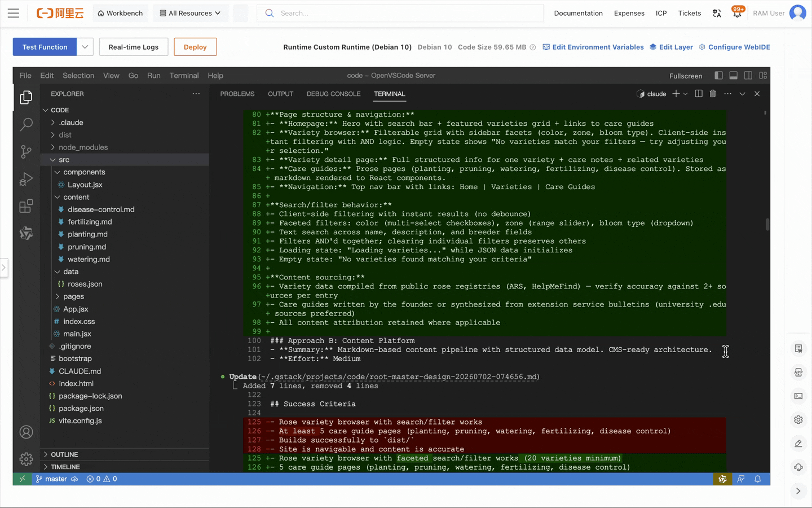Click the Edit Layer link
The image size is (812, 508).
click(x=671, y=47)
